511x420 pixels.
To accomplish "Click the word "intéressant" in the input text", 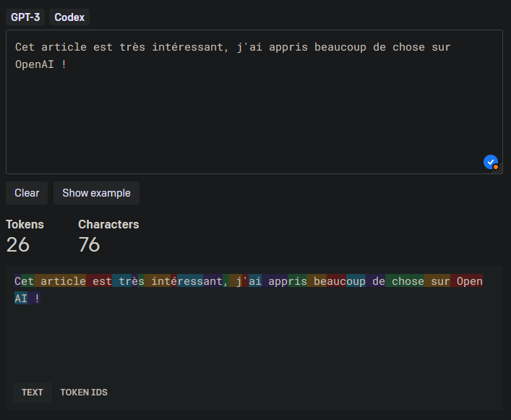I will (x=188, y=47).
